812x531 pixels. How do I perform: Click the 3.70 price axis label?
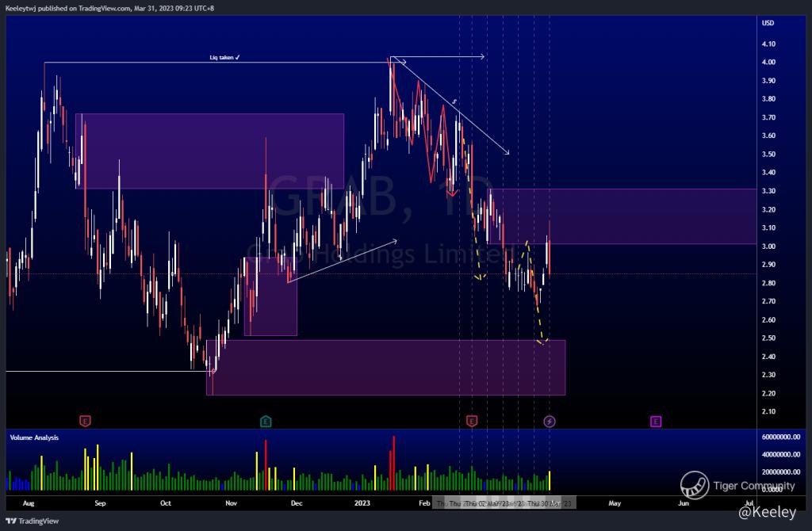click(x=768, y=117)
